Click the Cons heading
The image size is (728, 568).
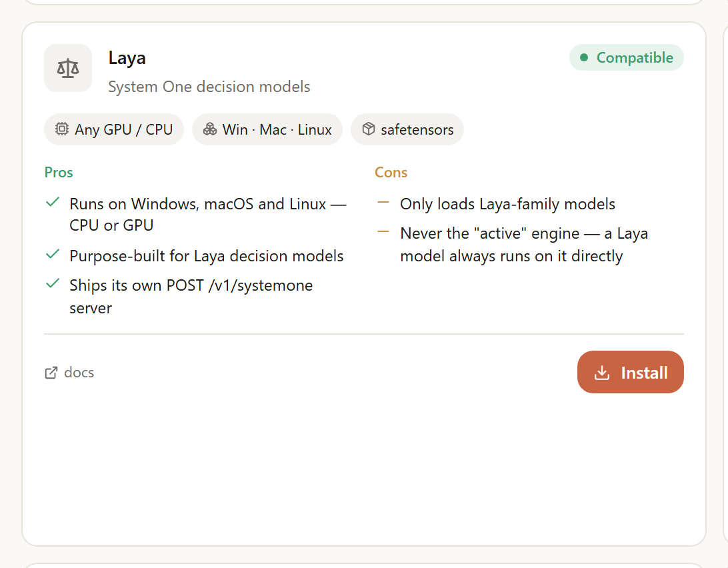(391, 172)
